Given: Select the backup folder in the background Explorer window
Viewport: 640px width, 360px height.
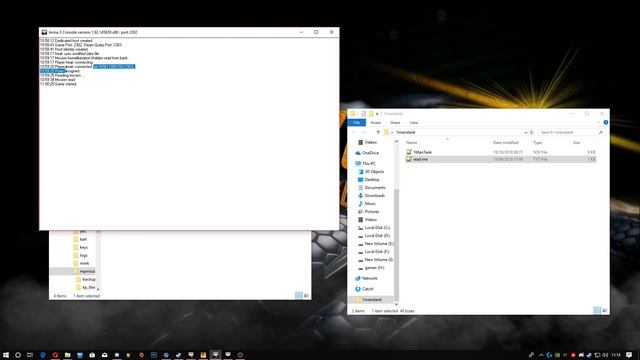Looking at the screenshot, I should (x=89, y=279).
